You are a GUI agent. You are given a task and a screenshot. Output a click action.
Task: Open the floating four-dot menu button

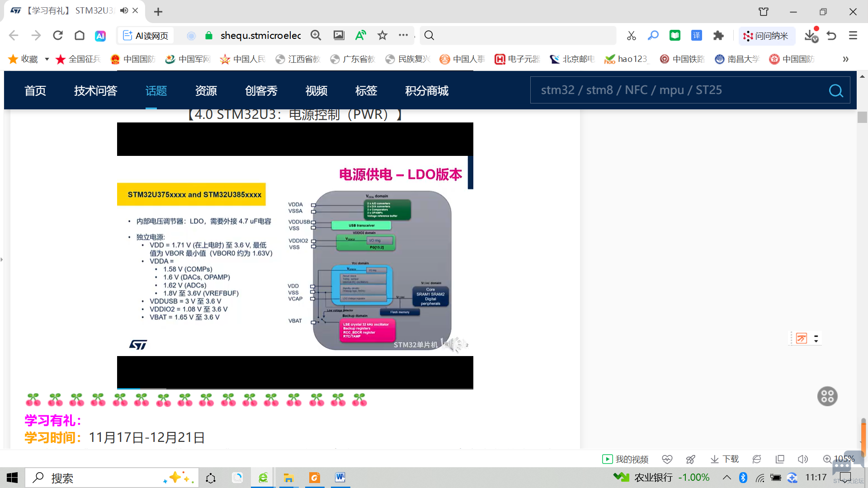[x=827, y=396]
